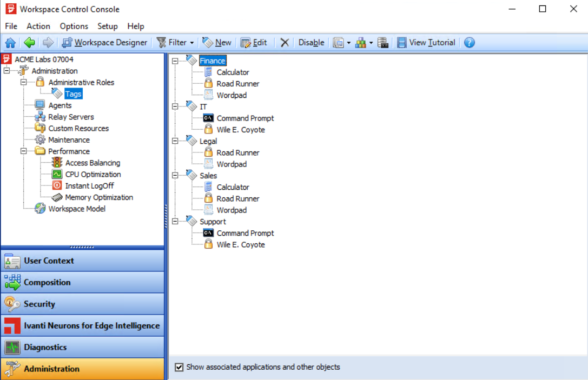This screenshot has height=380, width=588.
Task: Uncheck Show associated applications and other objects
Action: coord(180,367)
